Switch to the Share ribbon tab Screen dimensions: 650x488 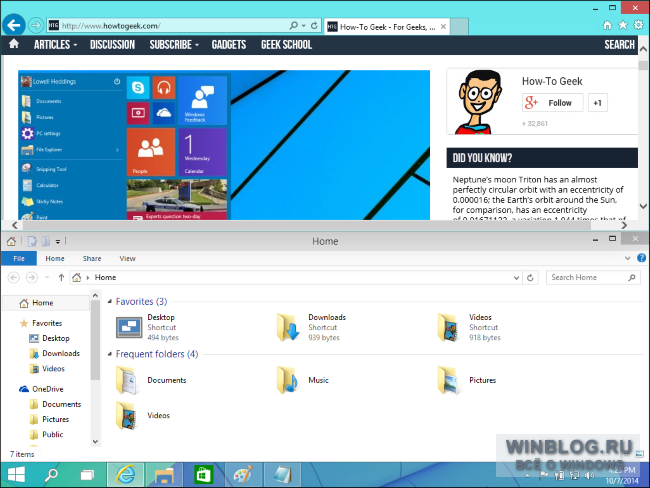[92, 258]
